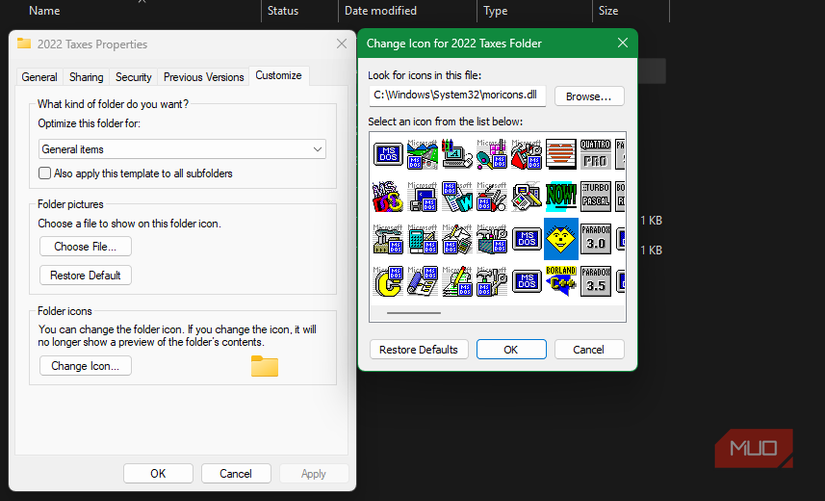Click the Size column header

(x=608, y=11)
